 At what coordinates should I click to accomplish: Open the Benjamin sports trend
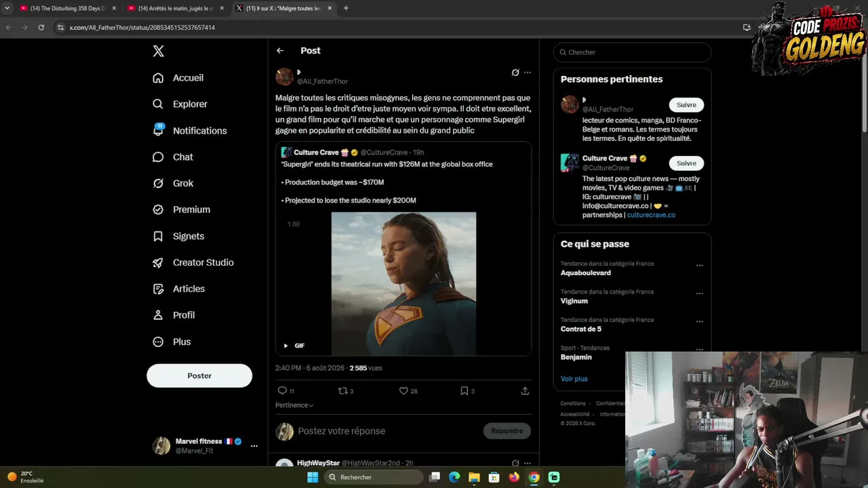pyautogui.click(x=576, y=357)
